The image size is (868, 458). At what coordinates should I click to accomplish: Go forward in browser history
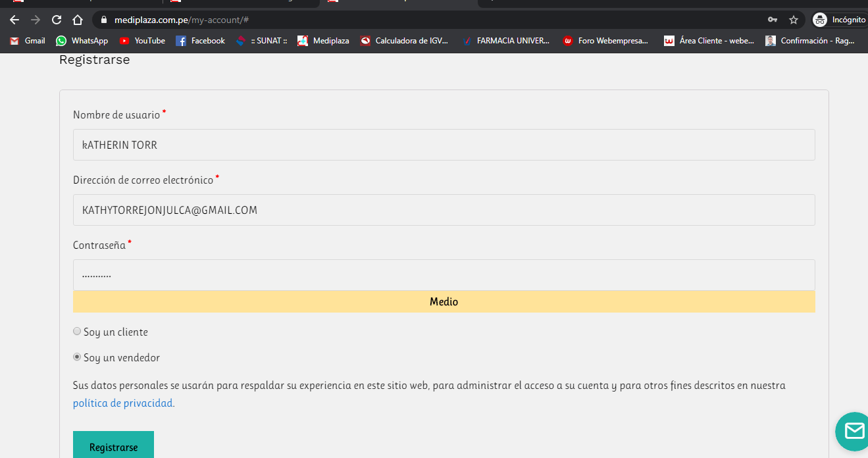36,20
